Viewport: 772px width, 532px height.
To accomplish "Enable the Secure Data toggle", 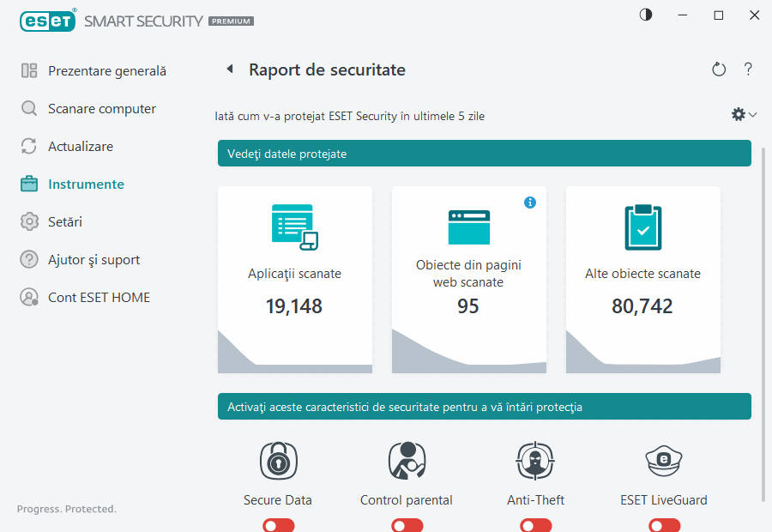I will click(278, 524).
